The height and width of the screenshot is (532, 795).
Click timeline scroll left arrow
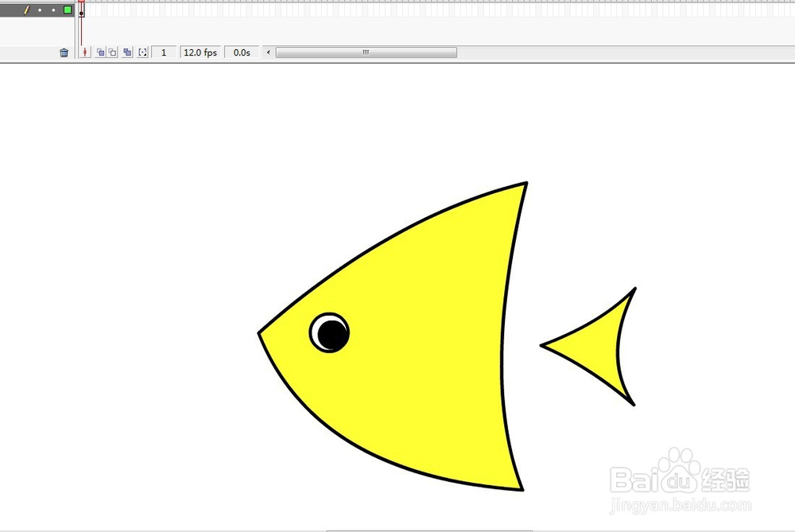click(x=268, y=52)
